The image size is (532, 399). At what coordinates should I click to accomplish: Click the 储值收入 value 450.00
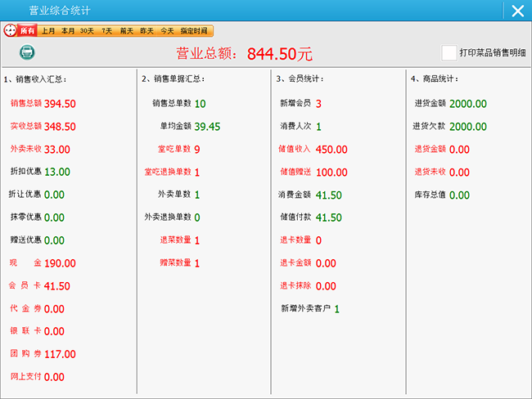click(x=331, y=150)
